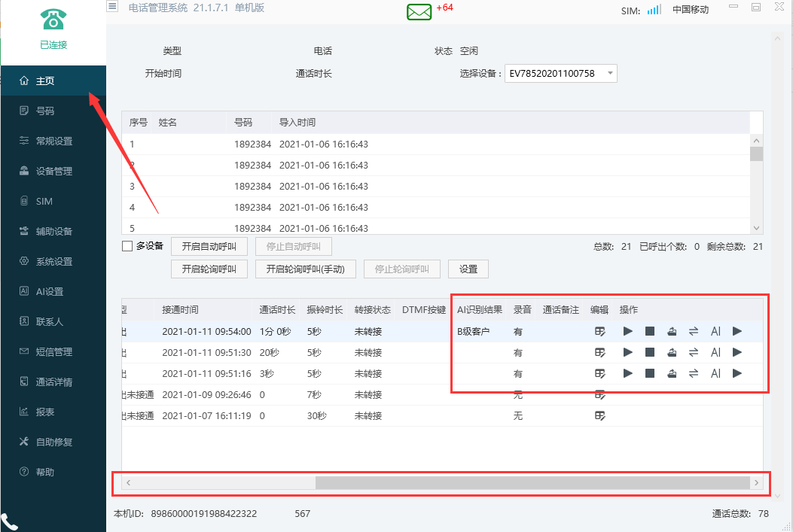The width and height of the screenshot is (793, 532).
Task: Open the hamburger menu beside the title
Action: point(112,7)
